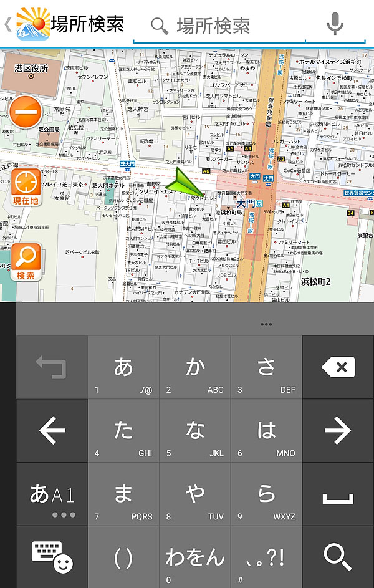Viewport: 374px width, 588px height.
Task: Open keyboard emoji and settings key
Action: click(x=52, y=557)
